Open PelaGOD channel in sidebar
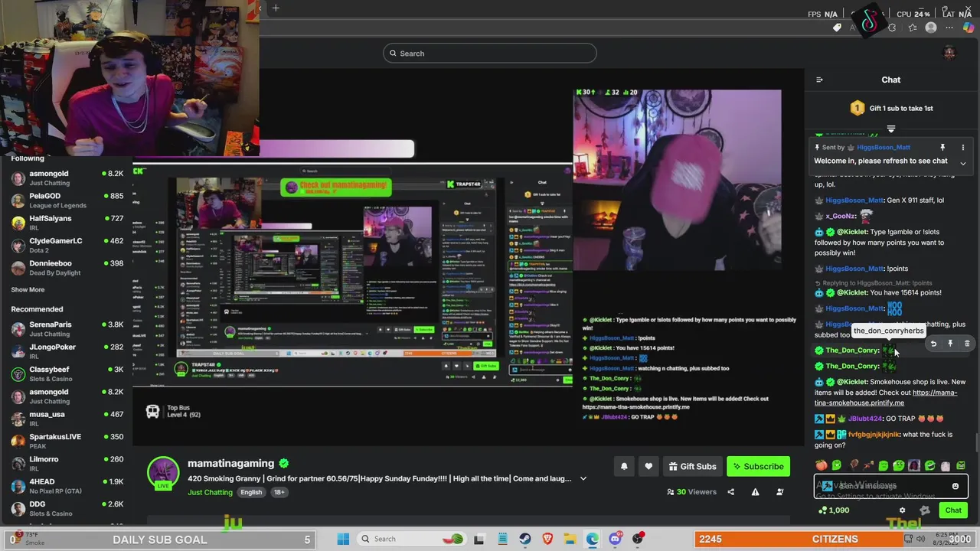Screen dimensions: 980x551 coord(66,201)
